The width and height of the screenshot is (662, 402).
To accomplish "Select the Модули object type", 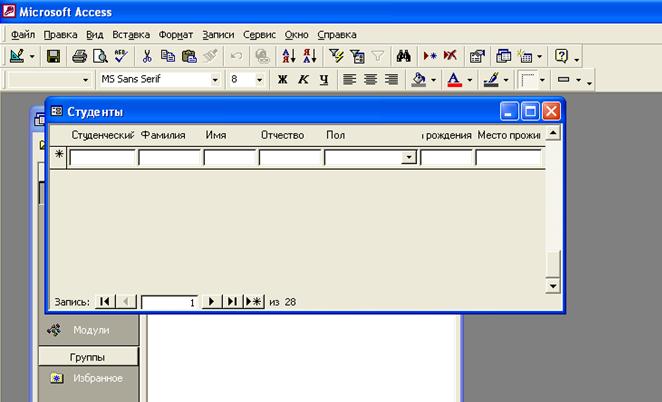I will coord(91,330).
